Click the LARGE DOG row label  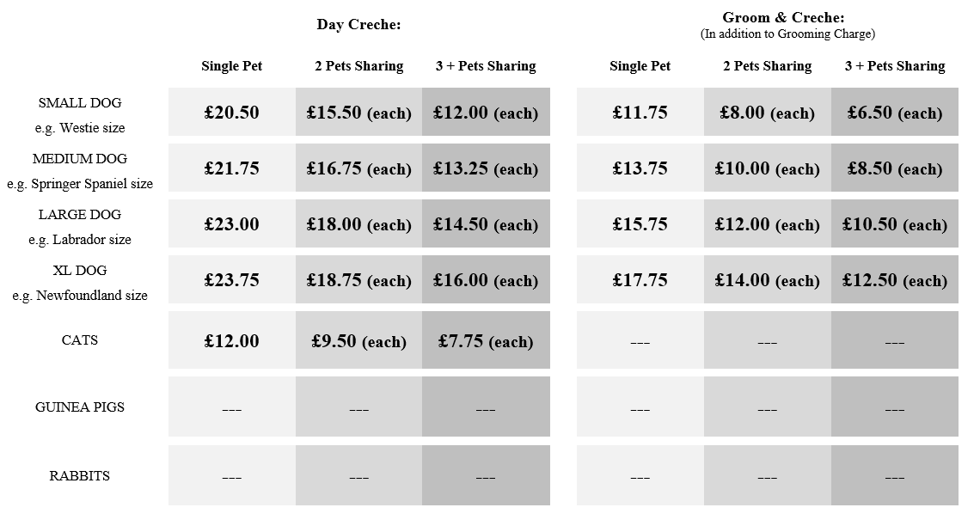point(80,214)
